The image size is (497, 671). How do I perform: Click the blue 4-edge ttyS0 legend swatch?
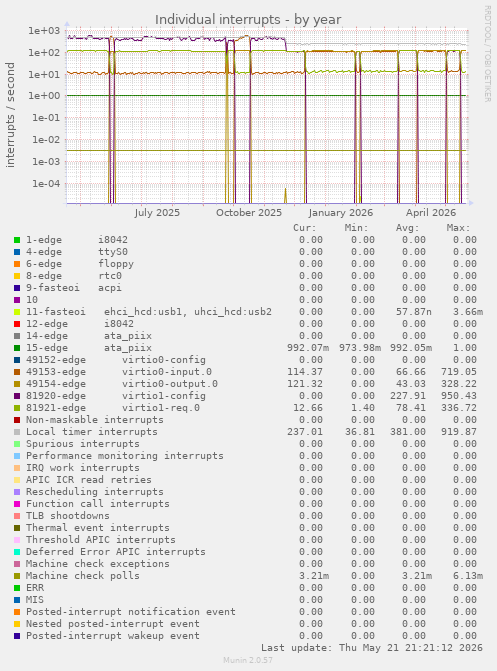(17, 252)
